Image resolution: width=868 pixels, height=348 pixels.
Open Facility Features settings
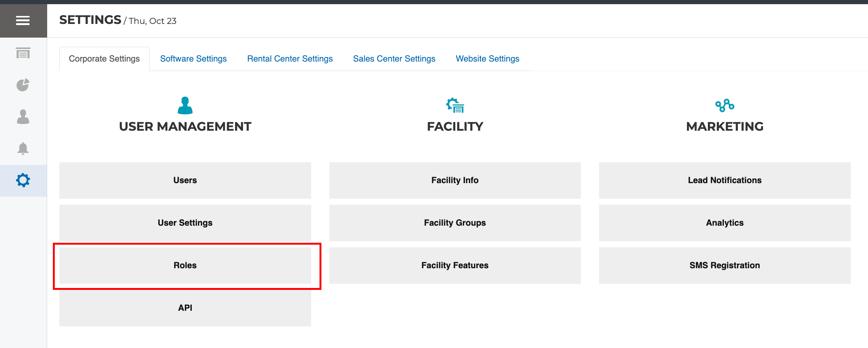[455, 266]
